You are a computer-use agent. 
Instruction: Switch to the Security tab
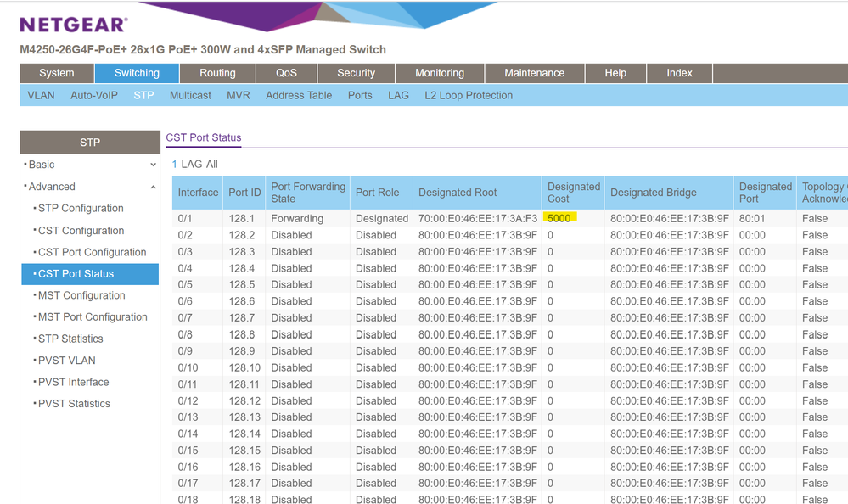[x=356, y=73]
